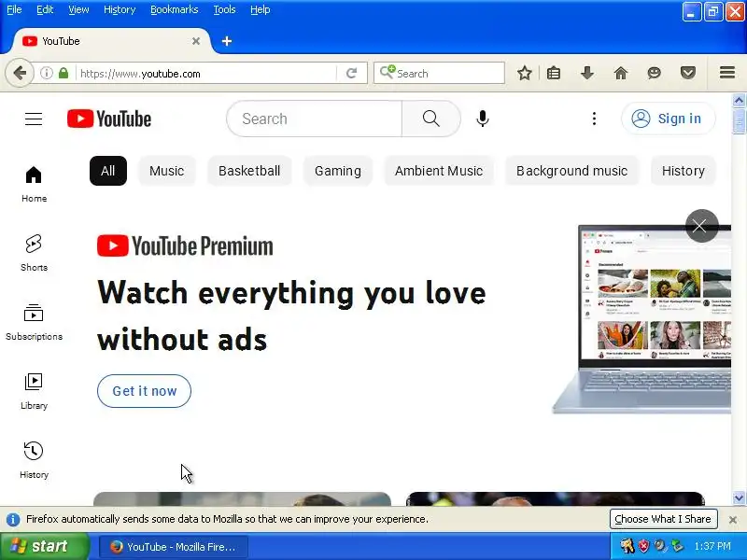747x560 pixels.
Task: Open the History menu in menu bar
Action: tap(120, 9)
